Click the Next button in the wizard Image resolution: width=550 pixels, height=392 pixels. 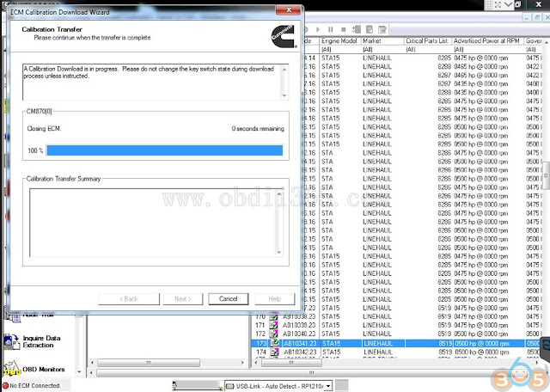point(183,299)
